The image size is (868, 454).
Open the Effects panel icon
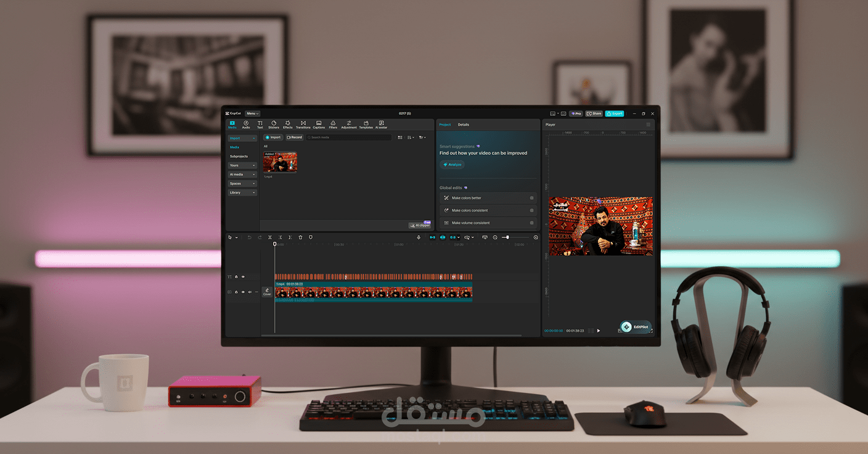(x=288, y=125)
